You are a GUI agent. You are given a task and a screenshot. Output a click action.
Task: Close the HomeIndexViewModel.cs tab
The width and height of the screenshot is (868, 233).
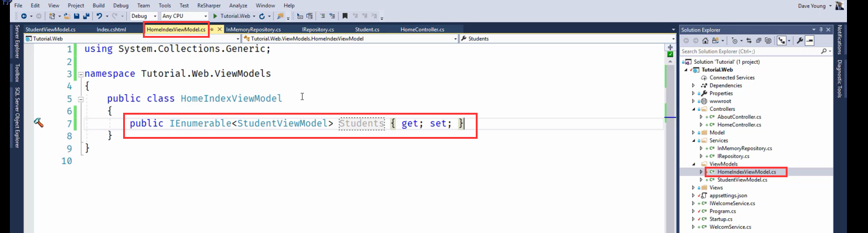(220, 29)
